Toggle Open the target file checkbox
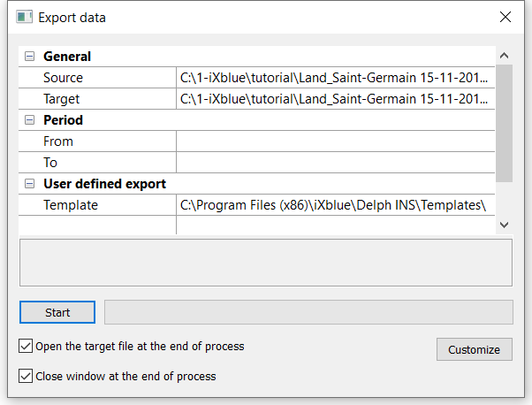Screen dimensions: 532x405 (26, 347)
